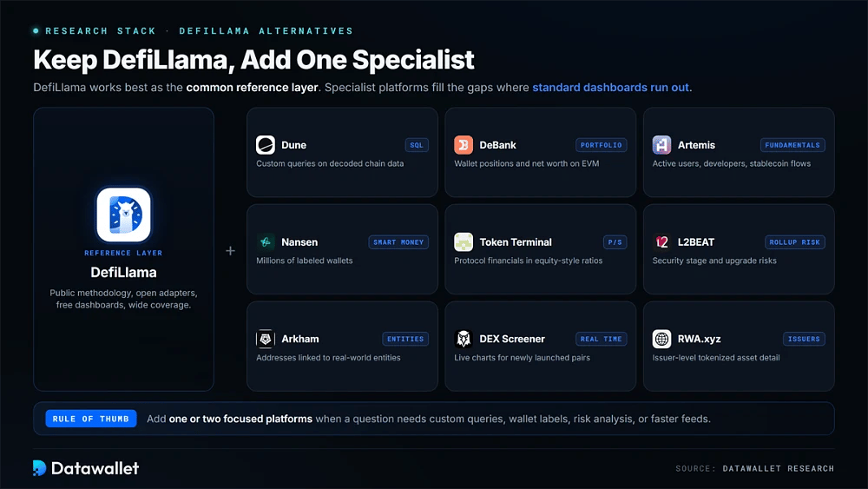
Task: Click the DeBank logo icon
Action: (x=464, y=145)
